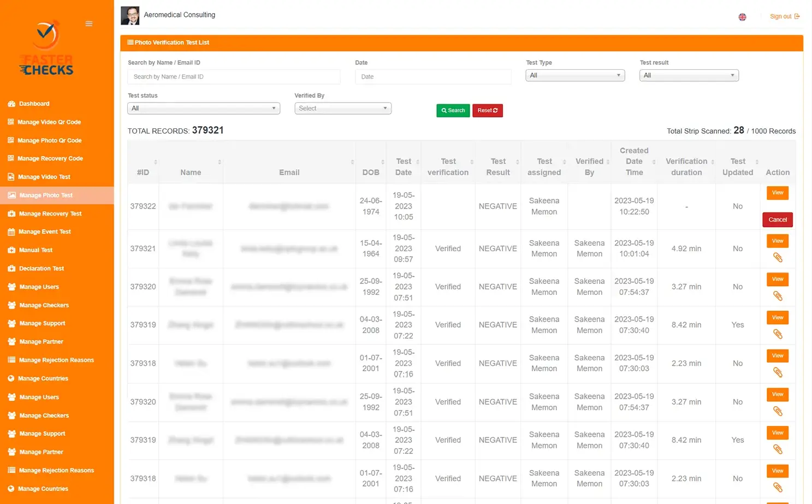Select Manage Recovery Test from sidebar
The image size is (812, 504).
tap(11, 214)
